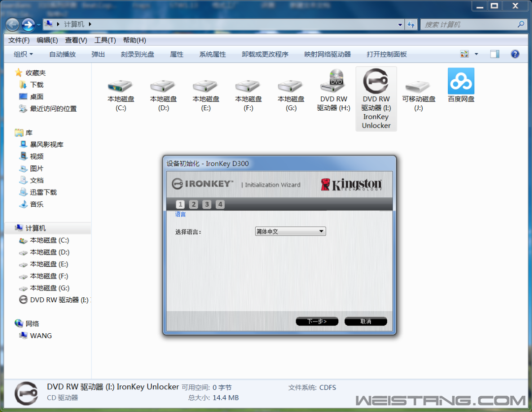The width and height of the screenshot is (532, 412).
Task: Open the 查看(V) menu
Action: pos(76,40)
